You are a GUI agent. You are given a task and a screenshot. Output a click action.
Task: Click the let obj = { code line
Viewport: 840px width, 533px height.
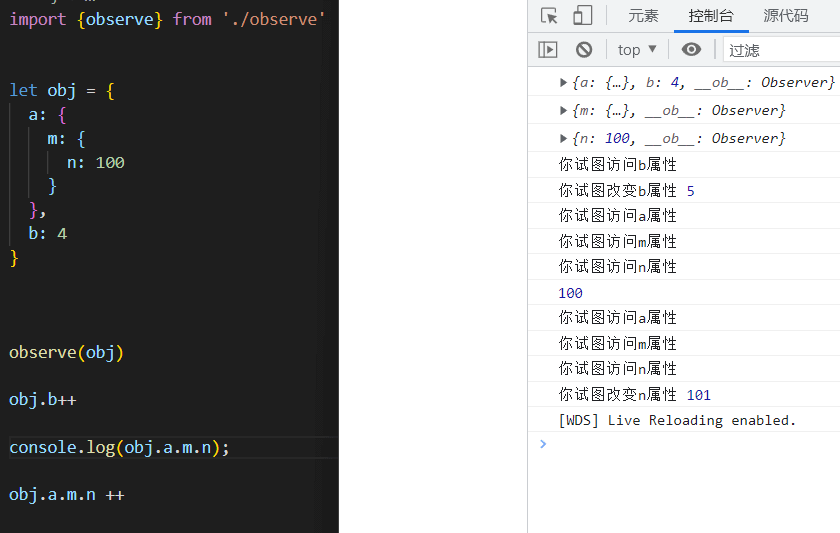pyautogui.click(x=62, y=91)
